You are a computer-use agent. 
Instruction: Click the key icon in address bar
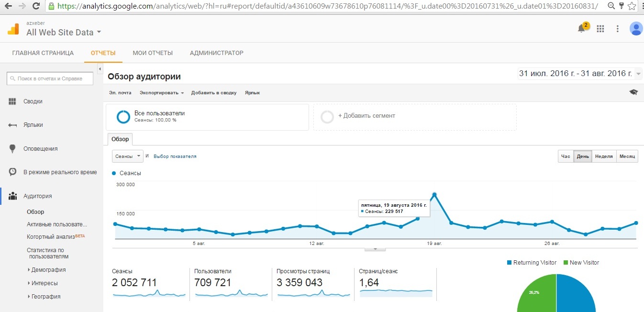621,6
